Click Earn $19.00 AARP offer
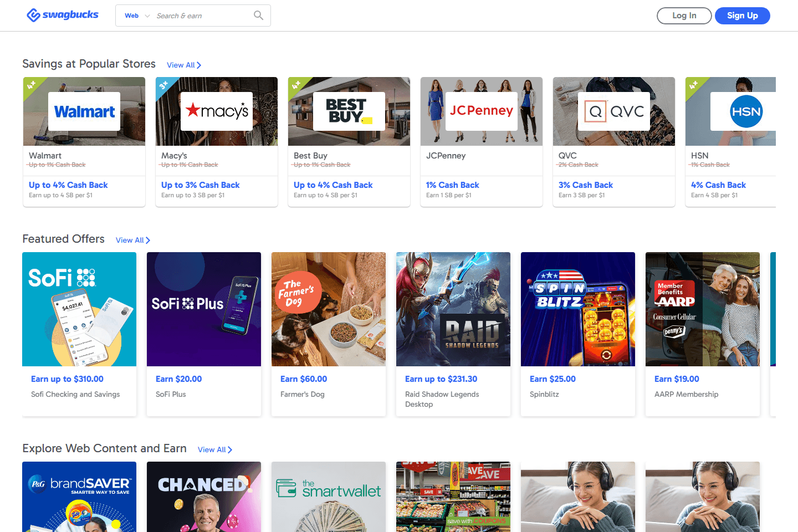Viewport: 798px width, 532px height. tap(677, 379)
